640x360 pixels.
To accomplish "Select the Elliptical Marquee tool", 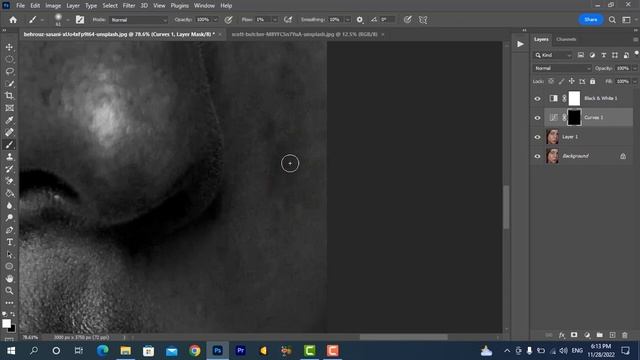I will [x=9, y=59].
